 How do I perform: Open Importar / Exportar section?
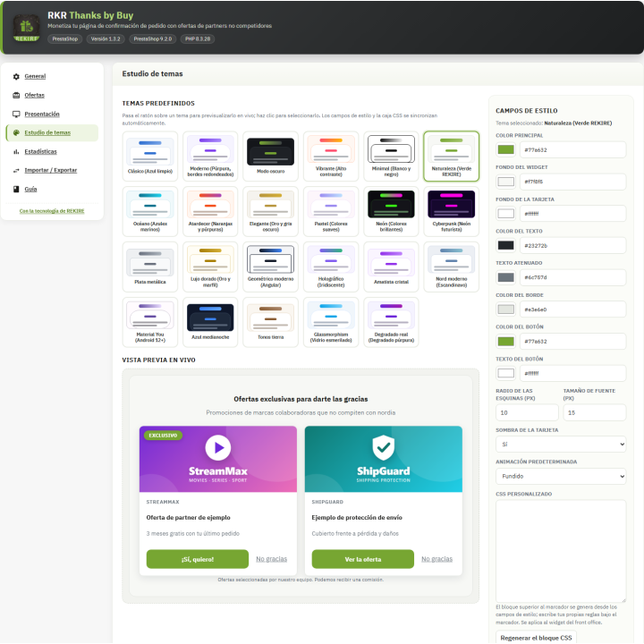[x=50, y=171]
